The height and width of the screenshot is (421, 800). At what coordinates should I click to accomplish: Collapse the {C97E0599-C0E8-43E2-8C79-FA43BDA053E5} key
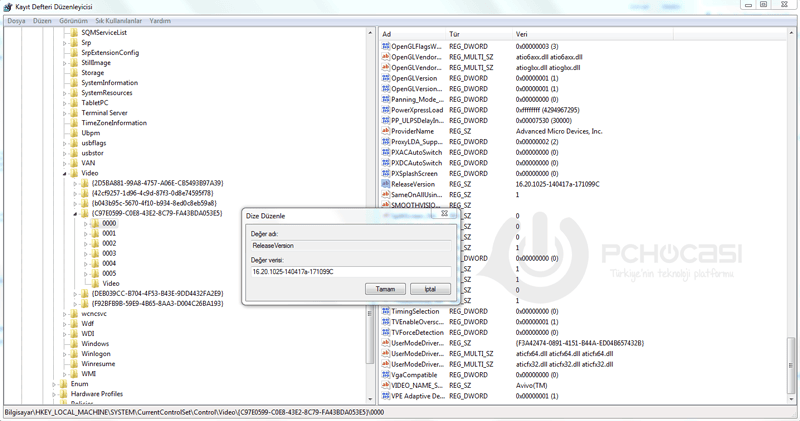[75, 214]
